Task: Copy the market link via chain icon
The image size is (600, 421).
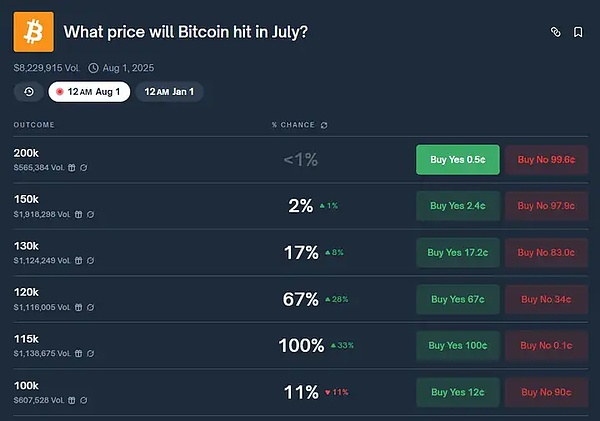Action: click(556, 32)
